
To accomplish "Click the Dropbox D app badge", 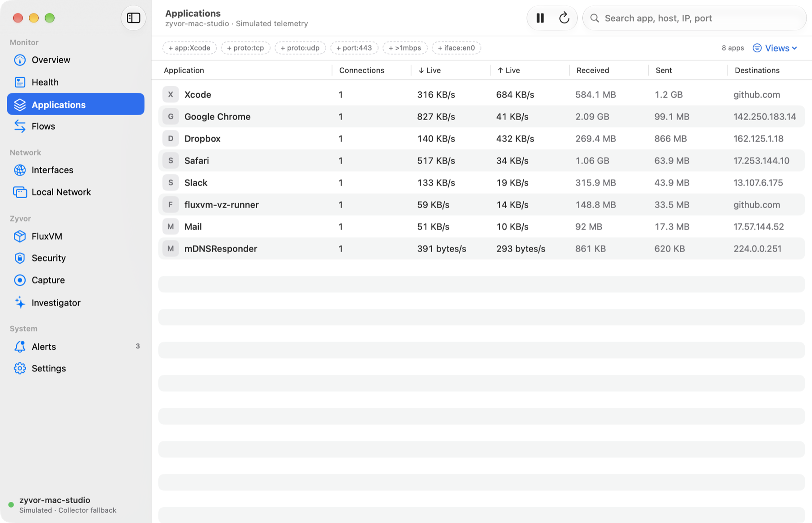I will pyautogui.click(x=171, y=139).
